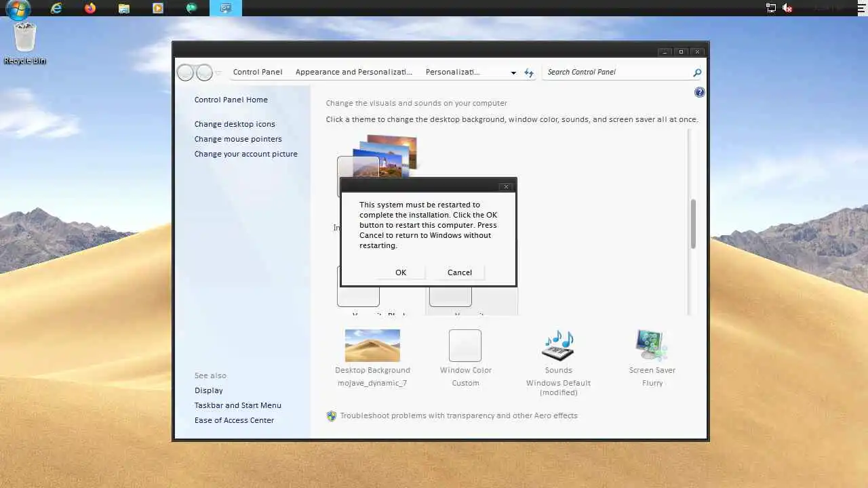Click the theme list vertical scrollbar
Viewport: 868px width, 488px height.
point(693,224)
